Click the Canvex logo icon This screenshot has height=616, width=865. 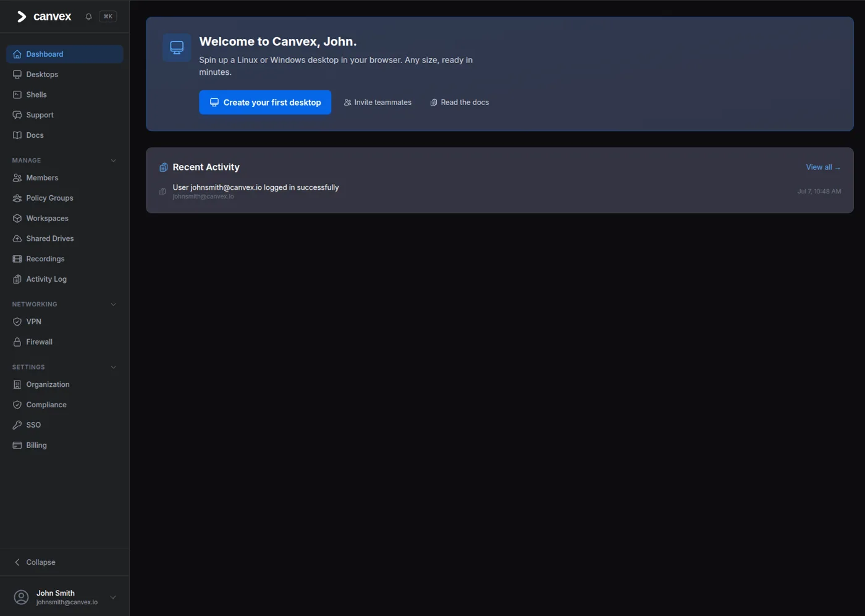pyautogui.click(x=22, y=17)
